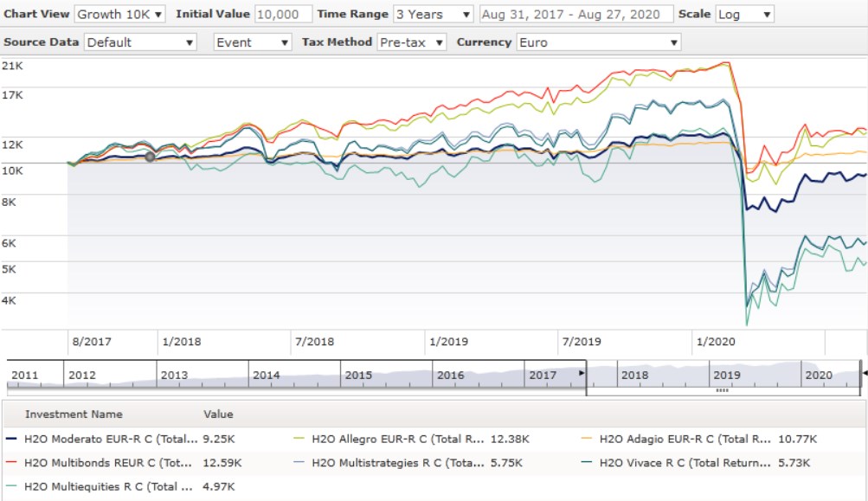This screenshot has width=868, height=501.
Task: Open the Chart View dropdown
Action: pyautogui.click(x=120, y=15)
